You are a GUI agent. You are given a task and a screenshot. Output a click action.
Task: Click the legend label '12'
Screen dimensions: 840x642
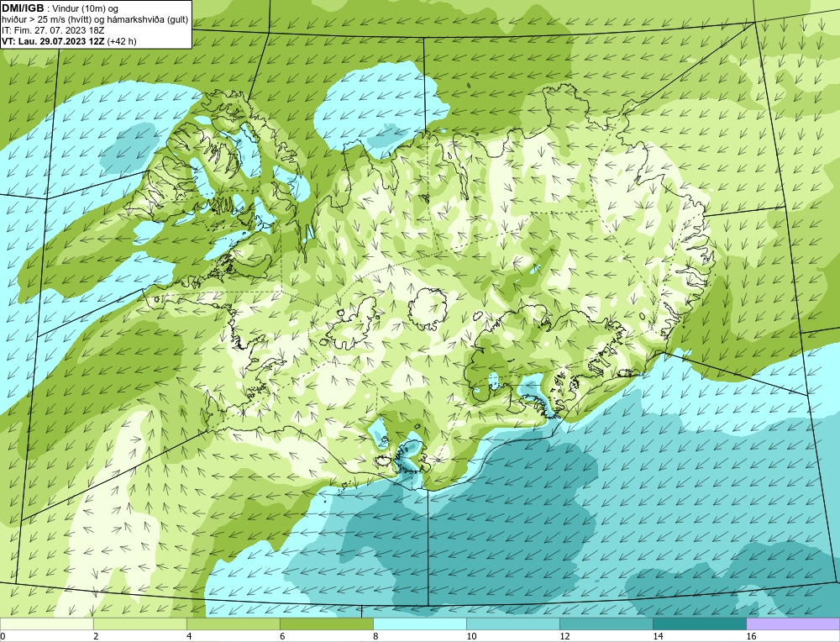564,636
